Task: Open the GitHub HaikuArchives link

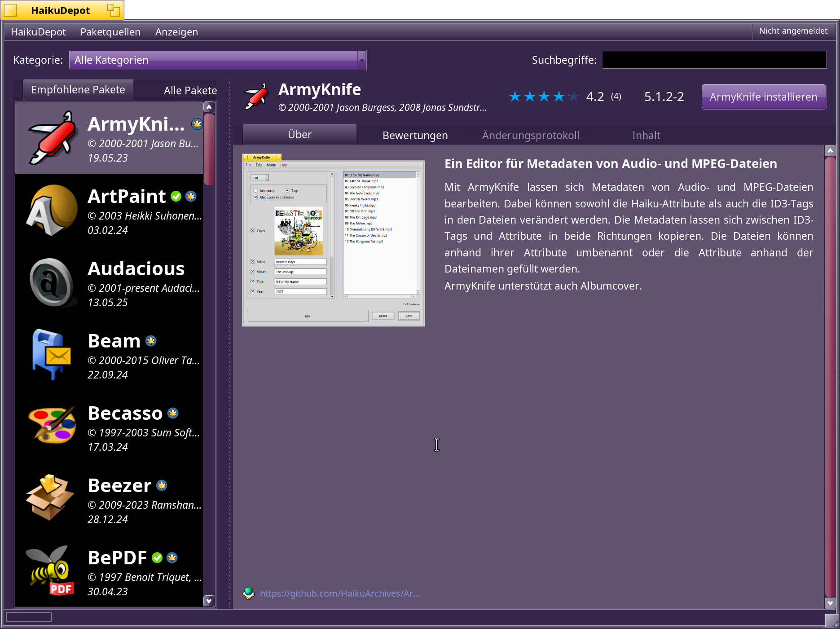Action: click(340, 594)
